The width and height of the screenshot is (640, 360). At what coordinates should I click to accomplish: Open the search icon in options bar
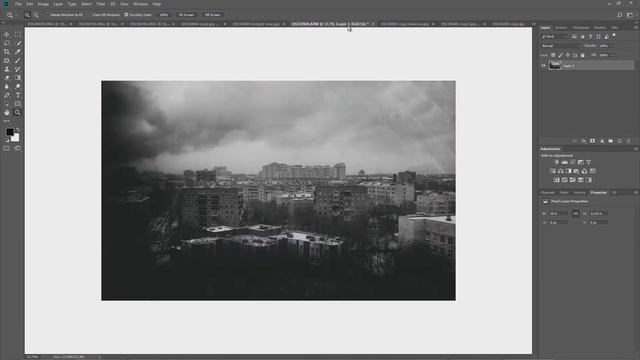[620, 15]
